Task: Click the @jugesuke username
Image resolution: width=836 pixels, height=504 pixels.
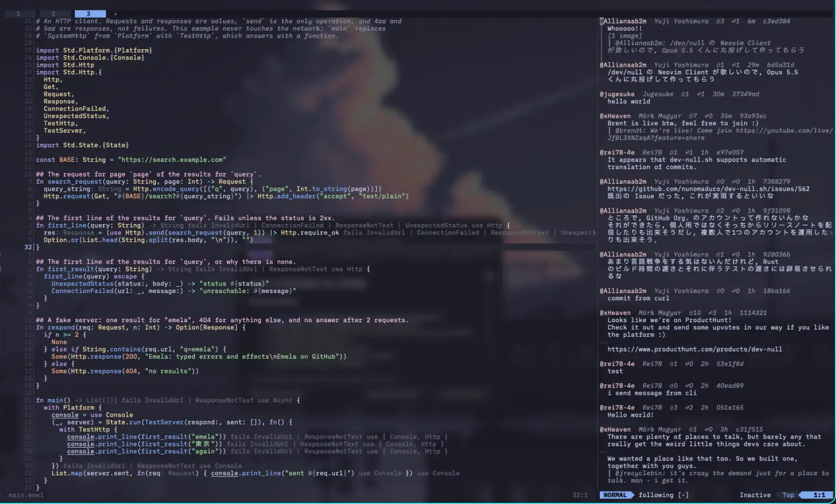Action: click(x=617, y=95)
